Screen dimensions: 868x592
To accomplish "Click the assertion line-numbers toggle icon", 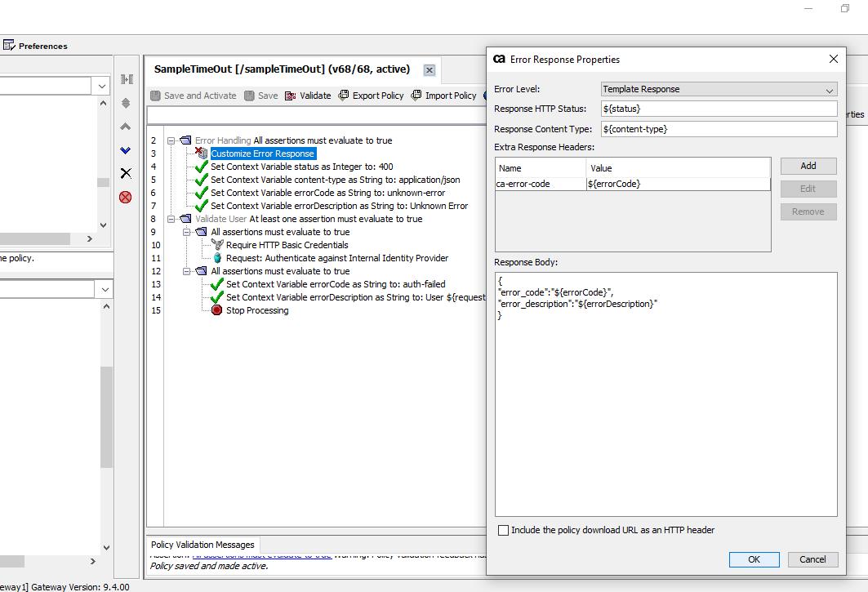I will [125, 80].
